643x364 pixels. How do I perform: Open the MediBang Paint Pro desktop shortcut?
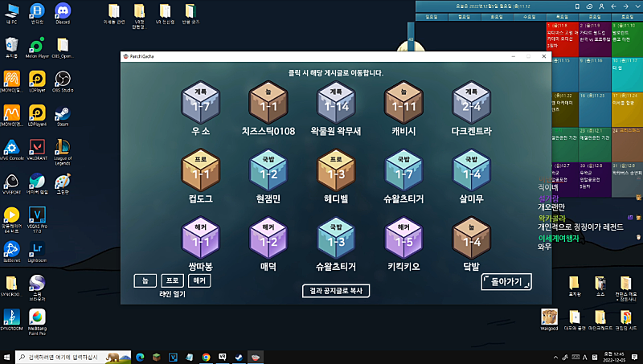tap(37, 321)
